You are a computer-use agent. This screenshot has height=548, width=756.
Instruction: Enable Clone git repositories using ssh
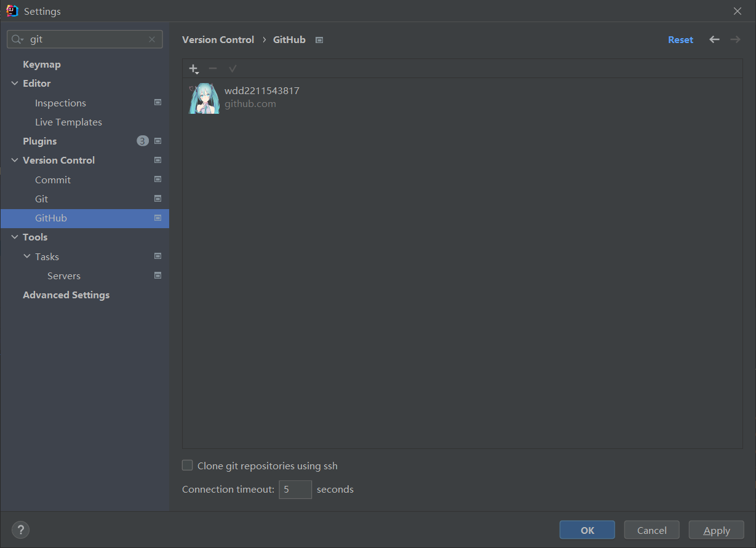click(x=188, y=466)
